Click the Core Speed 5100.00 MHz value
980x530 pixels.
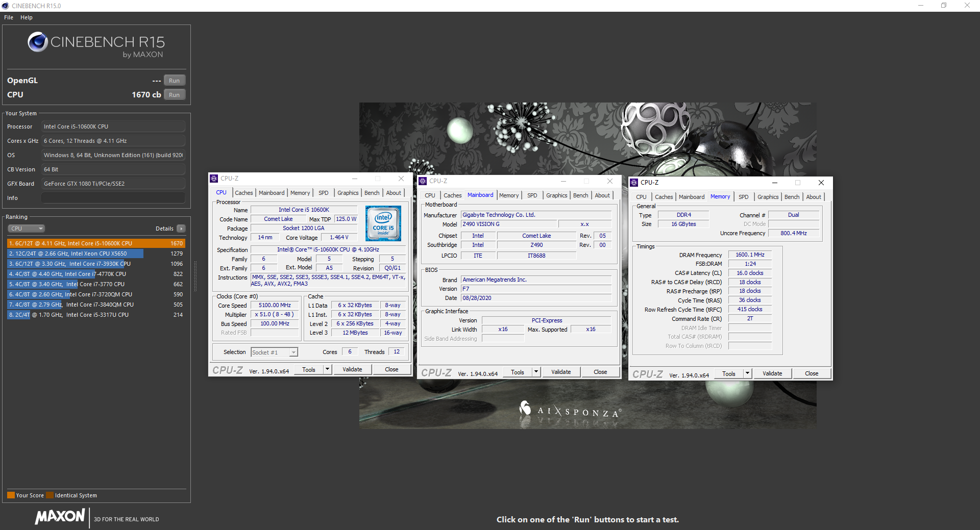click(275, 306)
